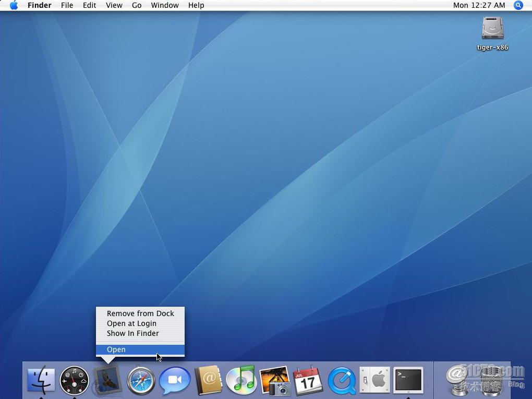The image size is (532, 399).
Task: Open the Window menu
Action: click(165, 5)
